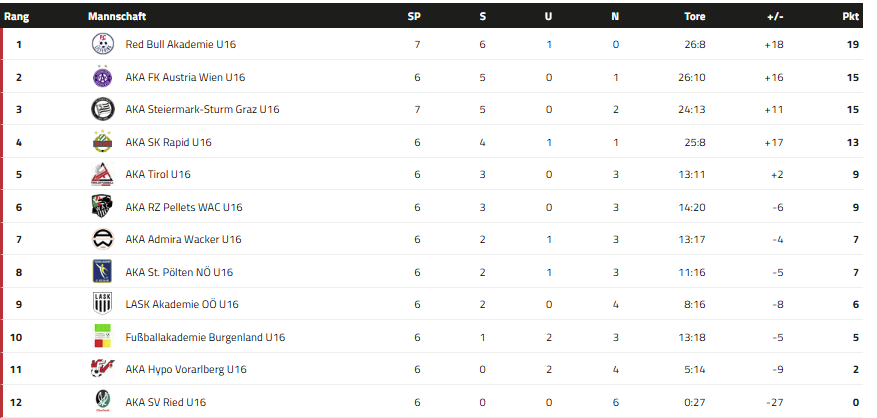Click the AKA Tirol team emblem
Image resolution: width=877 pixels, height=418 pixels.
(x=102, y=174)
